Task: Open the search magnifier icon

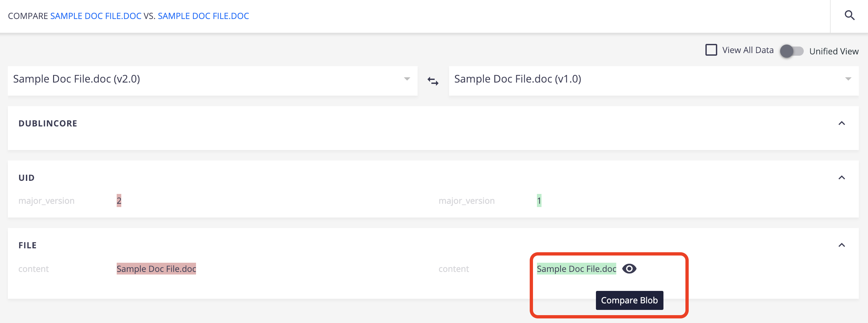Action: click(849, 15)
